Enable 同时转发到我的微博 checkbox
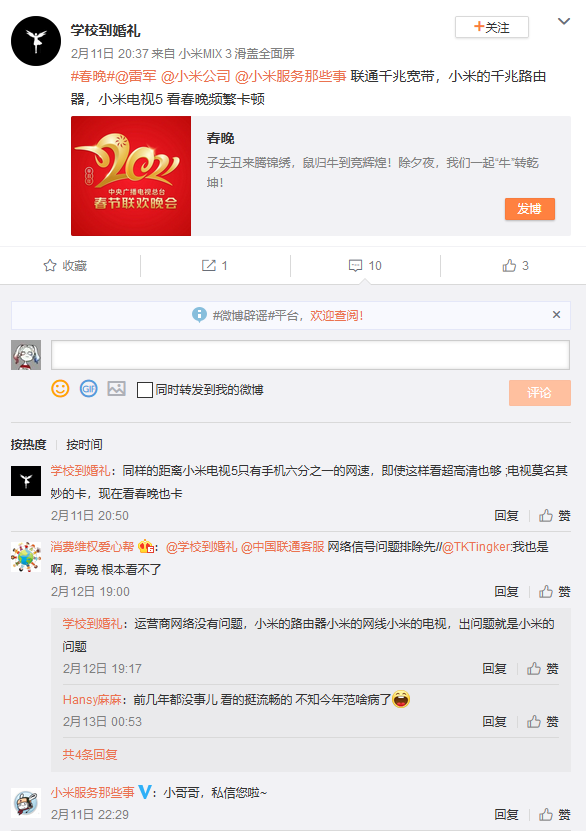The image size is (586, 831). [145, 390]
